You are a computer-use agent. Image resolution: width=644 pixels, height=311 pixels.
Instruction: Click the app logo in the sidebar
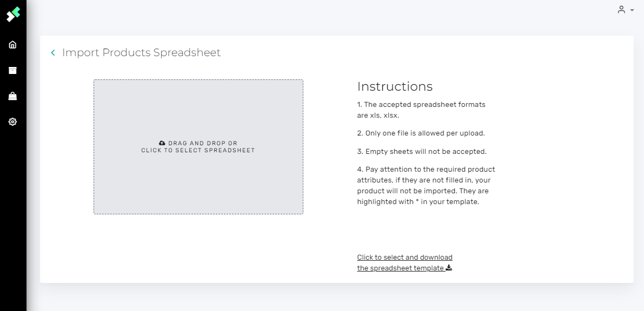(13, 14)
